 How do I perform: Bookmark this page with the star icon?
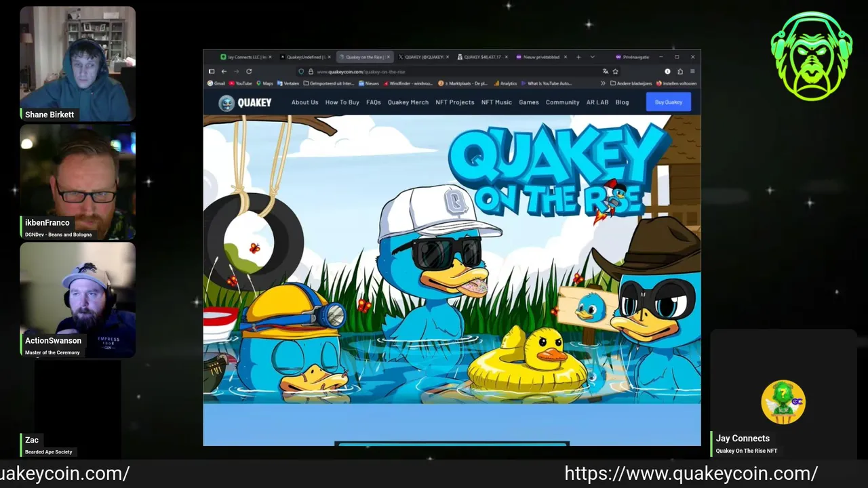click(x=616, y=71)
